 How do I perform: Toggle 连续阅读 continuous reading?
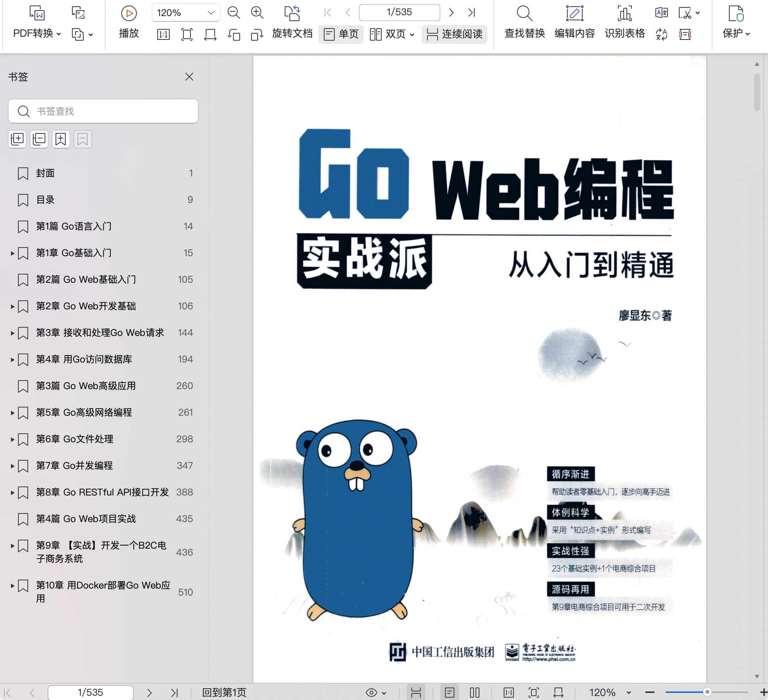454,34
